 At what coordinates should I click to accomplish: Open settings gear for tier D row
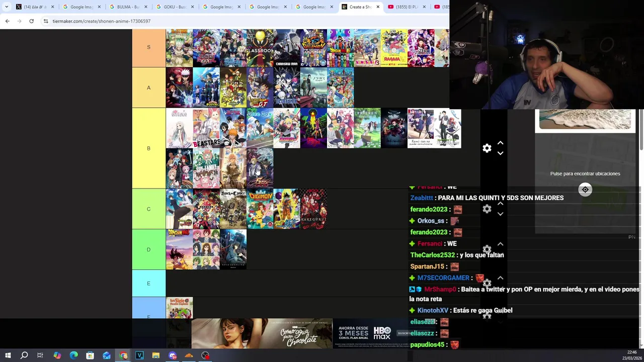click(x=487, y=249)
